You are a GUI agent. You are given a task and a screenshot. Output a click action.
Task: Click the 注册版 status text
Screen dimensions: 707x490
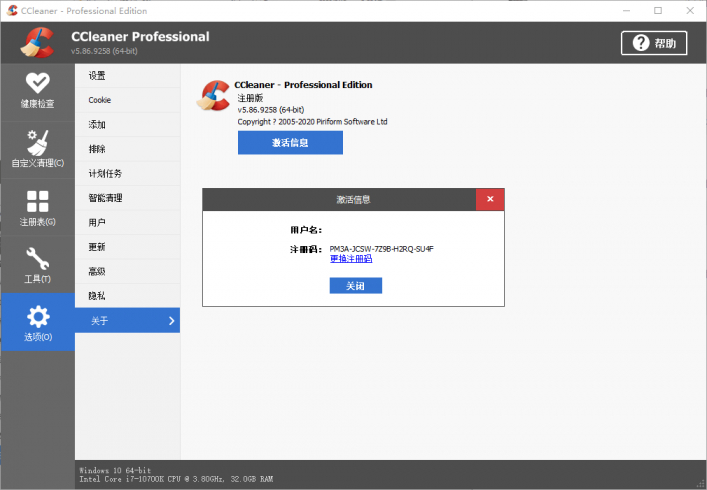(250, 98)
